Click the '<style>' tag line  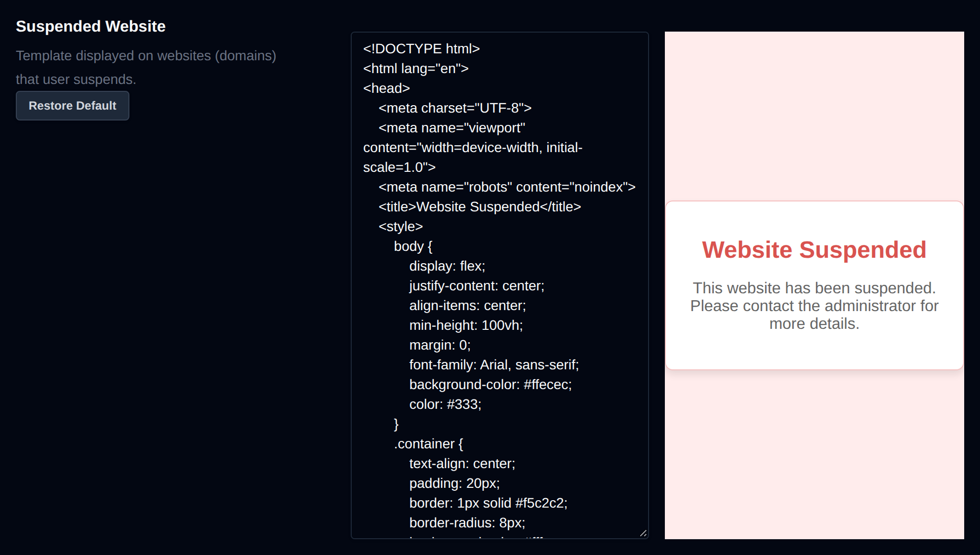[401, 227]
